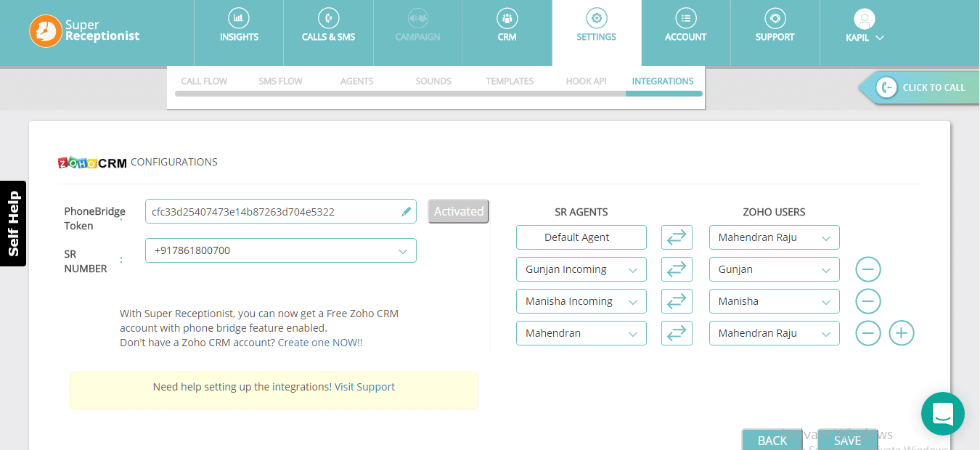980x450 pixels.
Task: Expand the Gunjan Zoho user dropdown
Action: [x=775, y=269]
